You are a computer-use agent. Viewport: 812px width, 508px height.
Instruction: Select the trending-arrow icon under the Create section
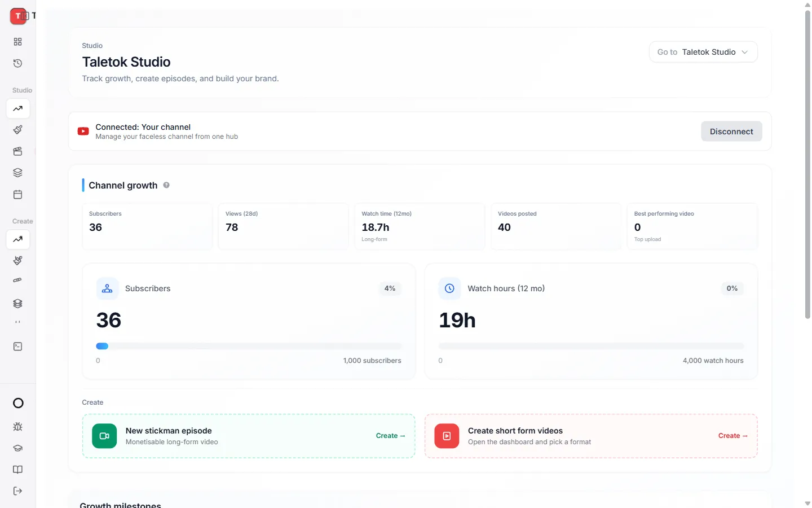(x=18, y=239)
